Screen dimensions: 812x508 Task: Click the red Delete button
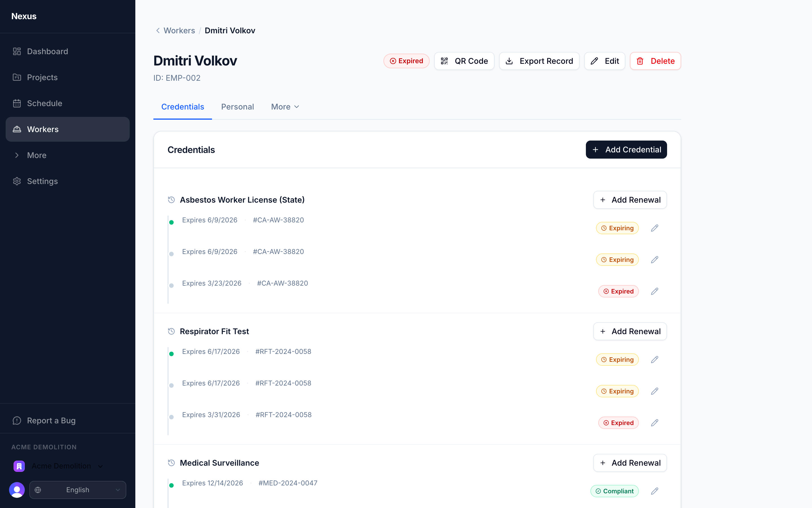click(x=655, y=61)
